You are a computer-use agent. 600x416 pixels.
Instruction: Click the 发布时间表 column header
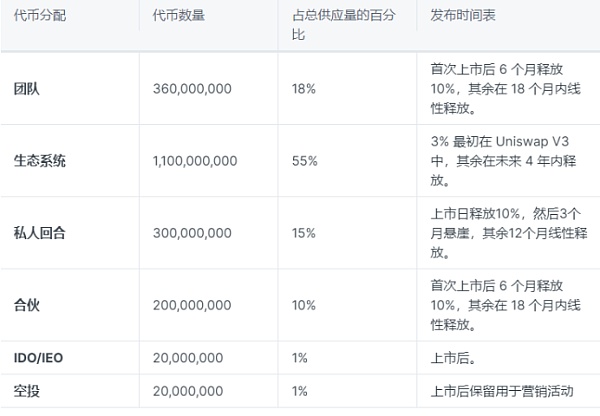tap(464, 18)
